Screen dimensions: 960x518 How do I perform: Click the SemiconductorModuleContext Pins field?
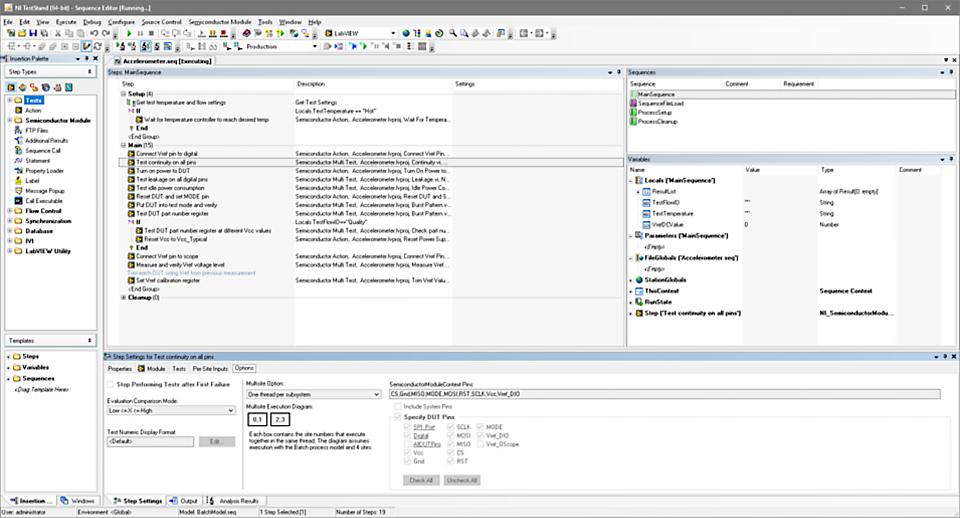tap(664, 394)
